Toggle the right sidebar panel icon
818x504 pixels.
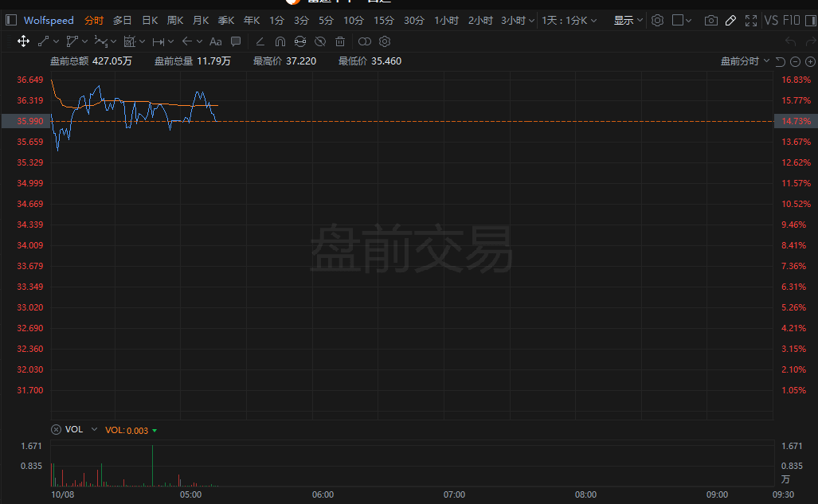[x=811, y=21]
